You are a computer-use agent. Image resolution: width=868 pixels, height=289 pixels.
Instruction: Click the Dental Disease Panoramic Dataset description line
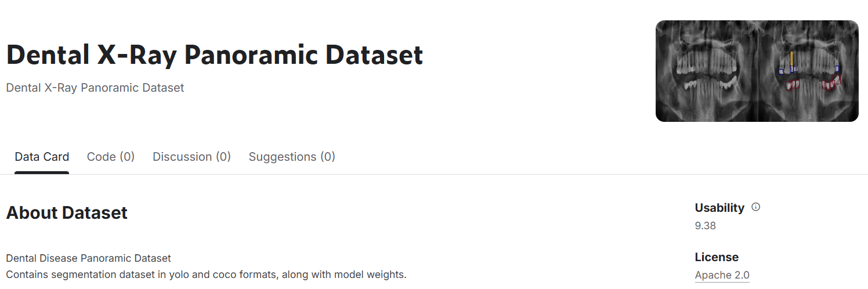(89, 258)
